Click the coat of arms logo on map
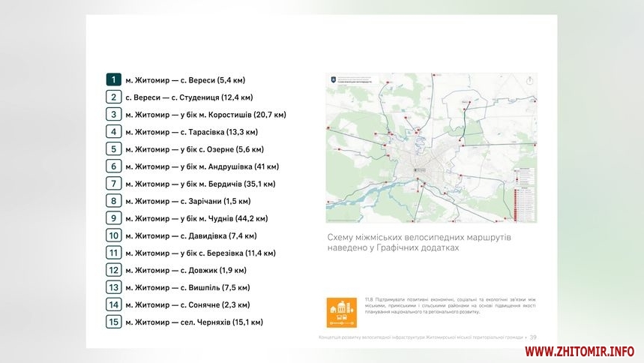 [x=331, y=79]
